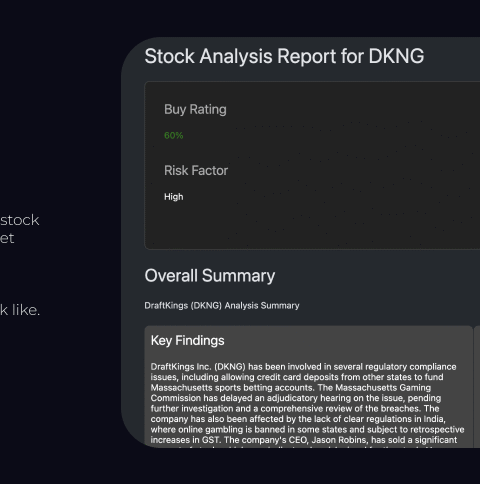Click the partially visible card beside Key Findings
The image size is (480, 484).
(x=477, y=387)
